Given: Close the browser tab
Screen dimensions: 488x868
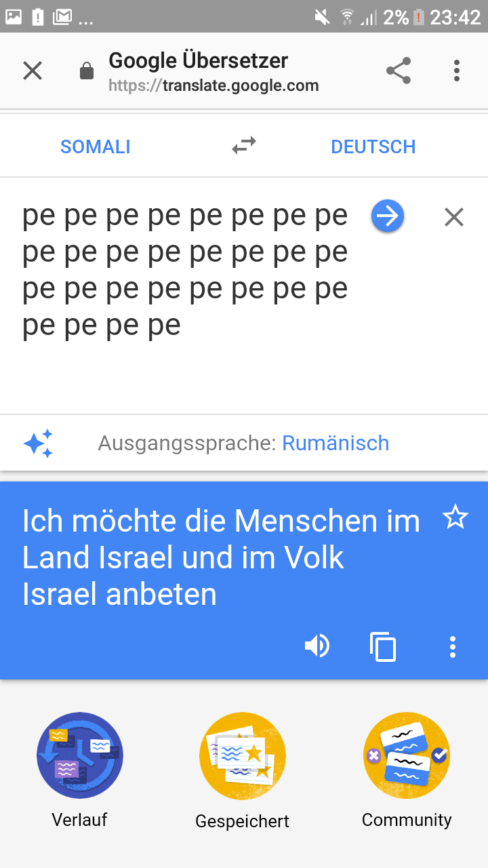Looking at the screenshot, I should point(33,71).
